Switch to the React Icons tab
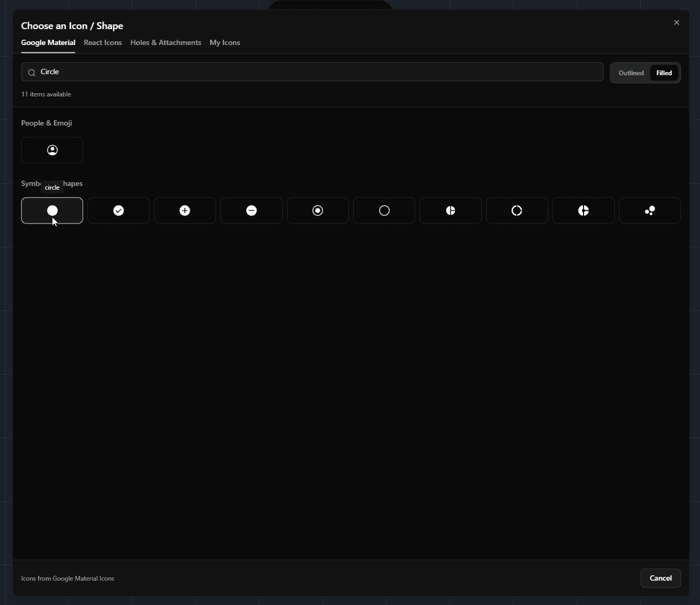The image size is (700, 605). (103, 42)
